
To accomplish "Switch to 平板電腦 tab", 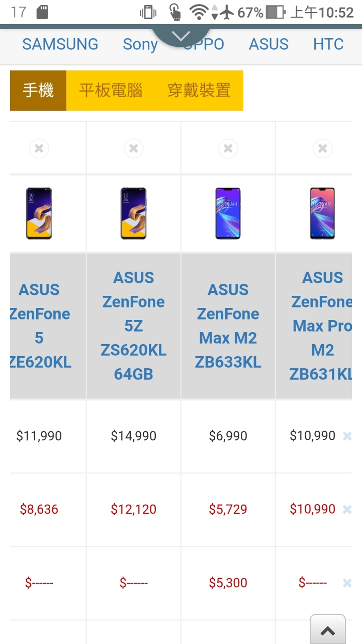I will click(x=111, y=91).
